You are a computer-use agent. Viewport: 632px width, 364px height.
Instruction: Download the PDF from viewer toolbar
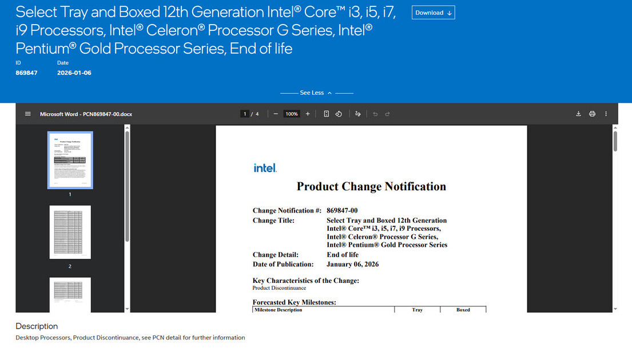coord(578,114)
